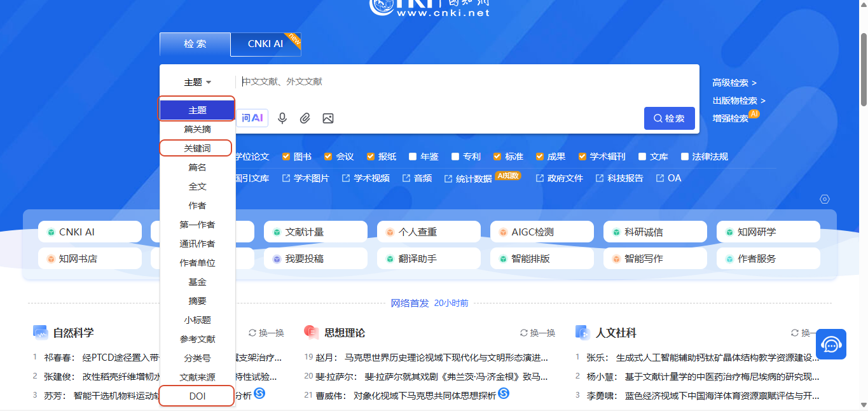Open the 高级检索 link
Image resolution: width=868 pixels, height=411 pixels.
[x=734, y=83]
